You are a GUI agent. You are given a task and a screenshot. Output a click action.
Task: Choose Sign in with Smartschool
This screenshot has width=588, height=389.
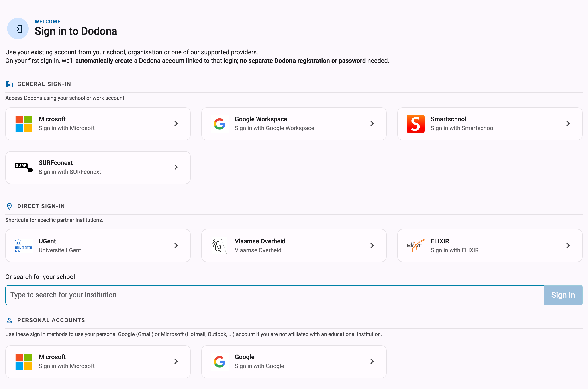tap(490, 124)
